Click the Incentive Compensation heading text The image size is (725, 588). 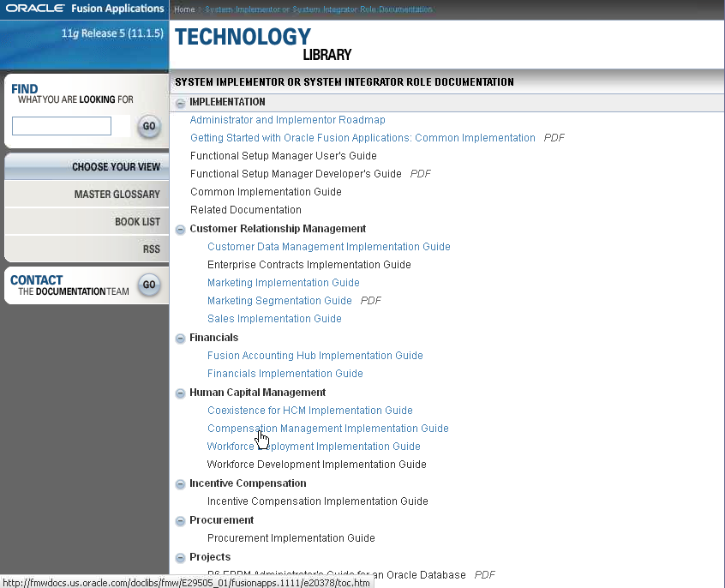tap(248, 483)
